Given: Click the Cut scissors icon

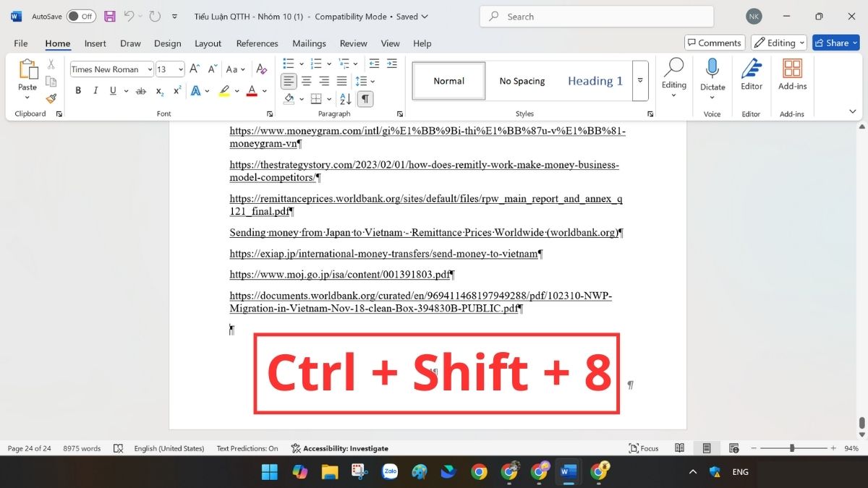Looking at the screenshot, I should tap(51, 65).
